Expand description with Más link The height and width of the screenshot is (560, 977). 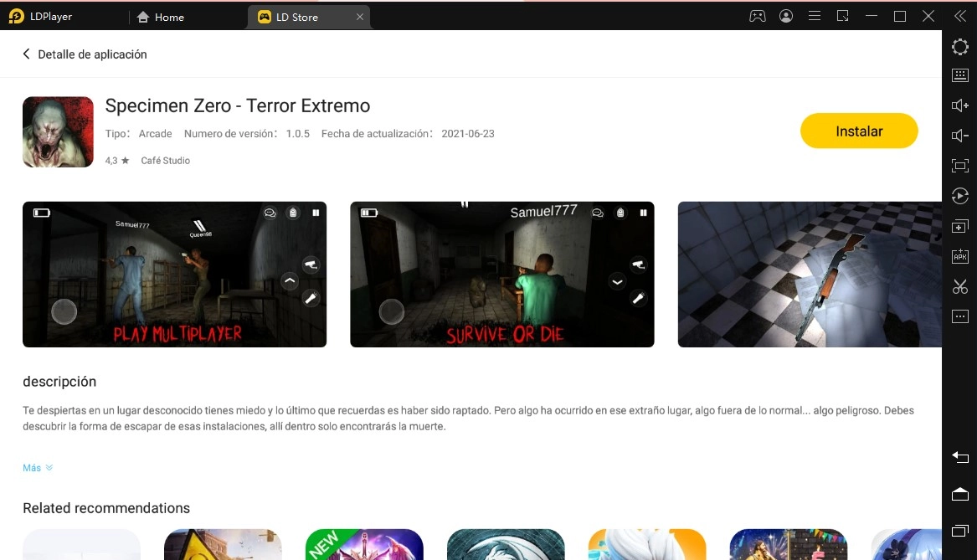click(x=38, y=468)
